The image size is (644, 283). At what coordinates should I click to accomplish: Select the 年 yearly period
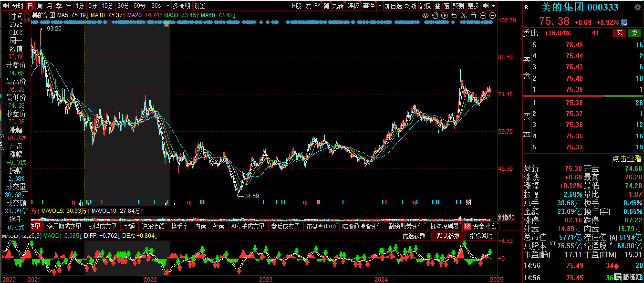[68, 5]
